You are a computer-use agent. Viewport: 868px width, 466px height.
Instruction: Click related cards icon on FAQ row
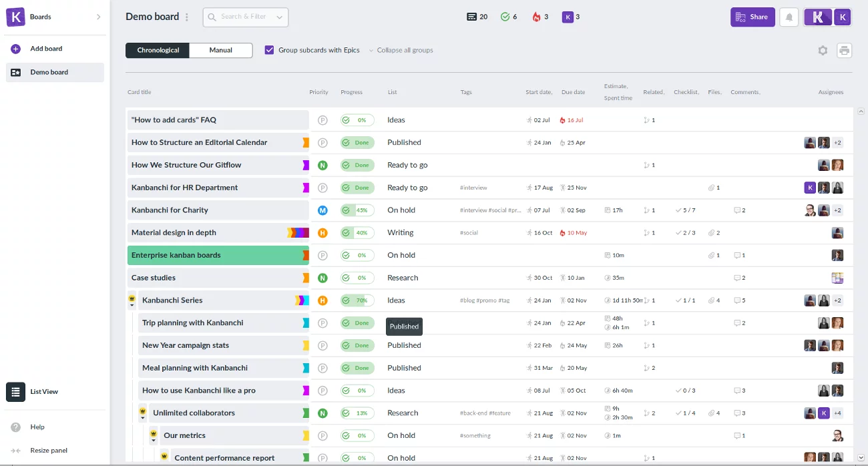tap(646, 120)
